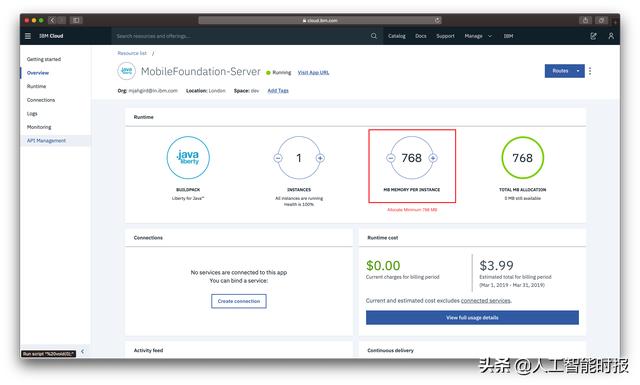Screen dimensions: 640x385
Task: Select API Management in sidebar
Action: pyautogui.click(x=46, y=140)
